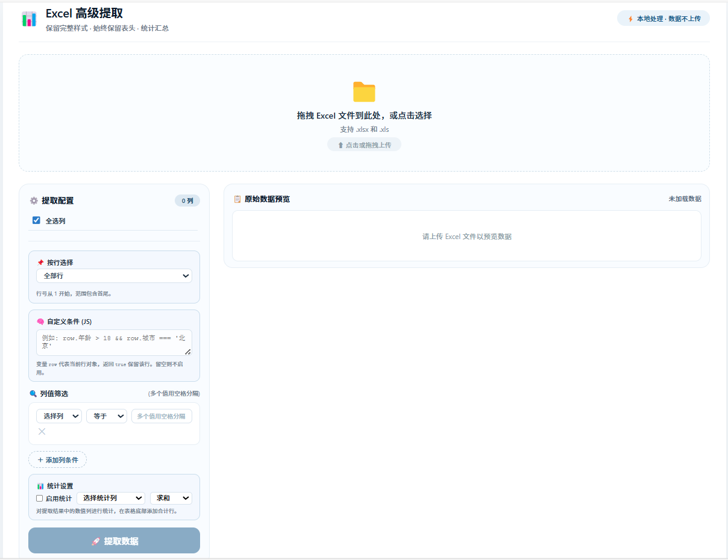Screen dimensions: 728x560
Task: Click the gear icon beside 提取配置
Action: coord(34,201)
